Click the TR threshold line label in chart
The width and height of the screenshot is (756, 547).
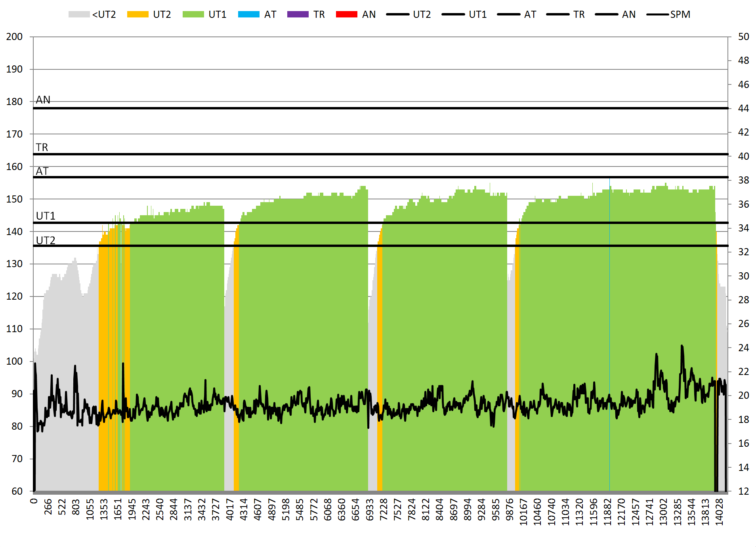point(42,147)
